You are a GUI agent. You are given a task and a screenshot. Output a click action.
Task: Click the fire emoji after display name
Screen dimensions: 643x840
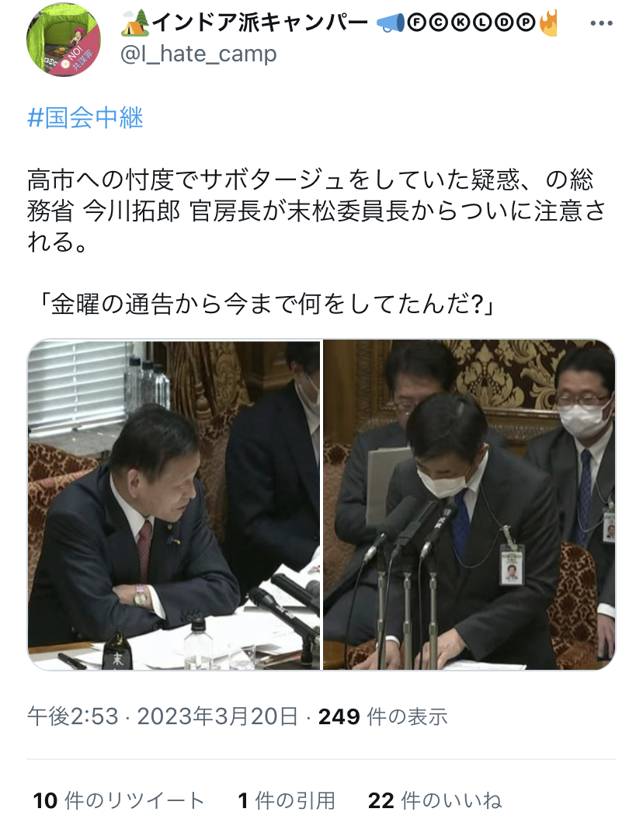coord(548,23)
